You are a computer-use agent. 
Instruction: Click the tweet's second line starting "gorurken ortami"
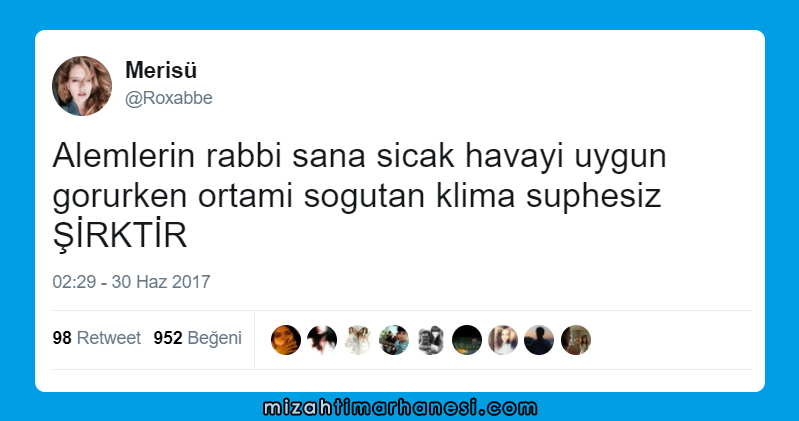tap(357, 196)
